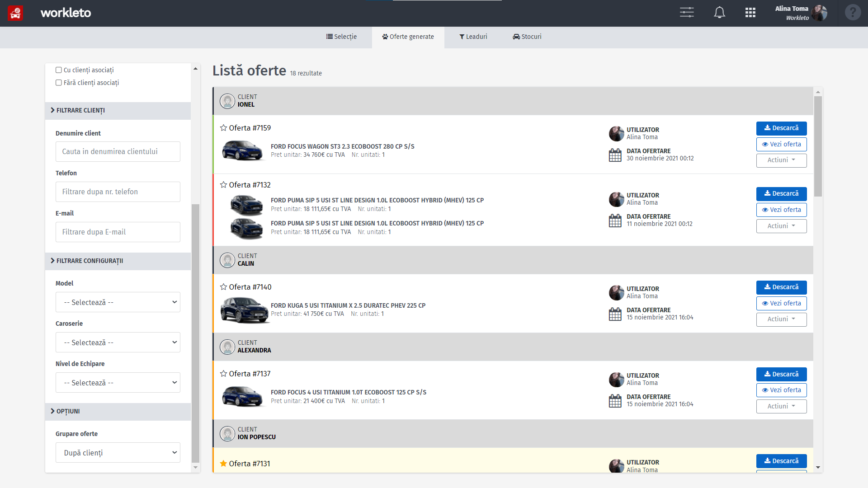This screenshot has width=868, height=488.
Task: Open the apps grid menu
Action: (x=750, y=13)
